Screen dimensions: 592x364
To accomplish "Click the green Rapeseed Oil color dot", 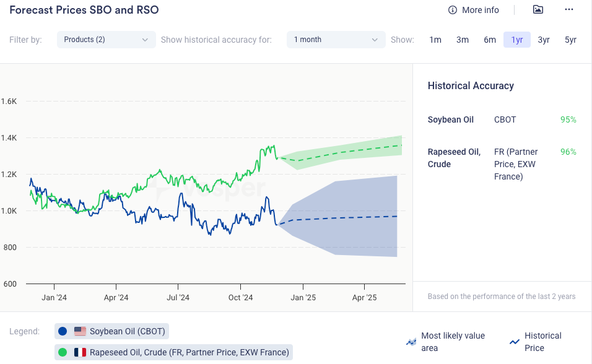I will 63,352.
